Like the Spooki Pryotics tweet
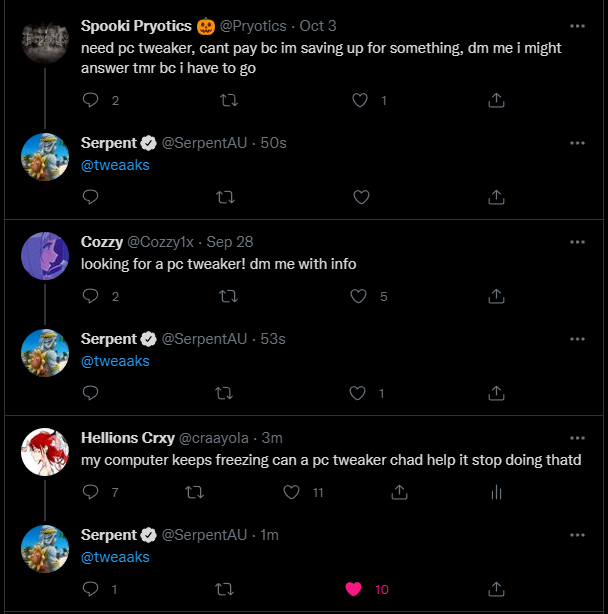The width and height of the screenshot is (608, 614). (x=361, y=100)
